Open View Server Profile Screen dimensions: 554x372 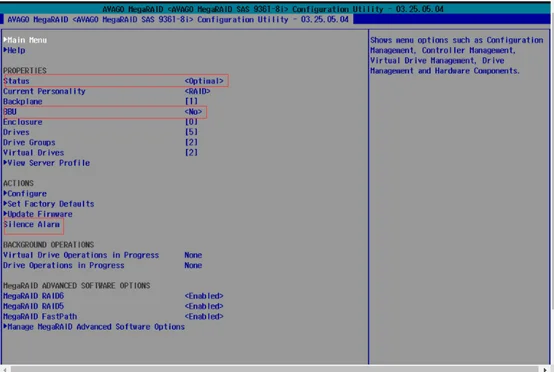tap(48, 163)
